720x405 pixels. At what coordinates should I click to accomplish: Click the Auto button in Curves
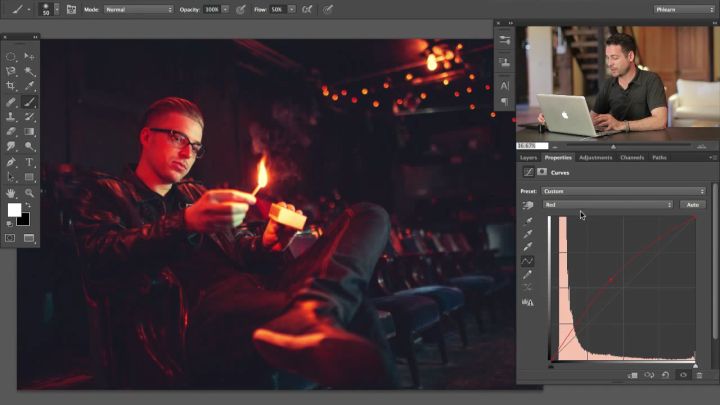pos(692,204)
